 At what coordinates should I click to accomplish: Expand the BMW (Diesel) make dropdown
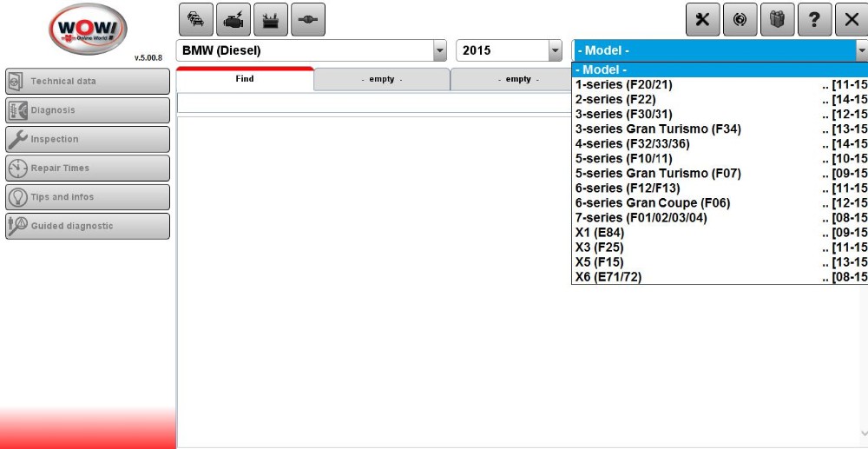point(440,51)
